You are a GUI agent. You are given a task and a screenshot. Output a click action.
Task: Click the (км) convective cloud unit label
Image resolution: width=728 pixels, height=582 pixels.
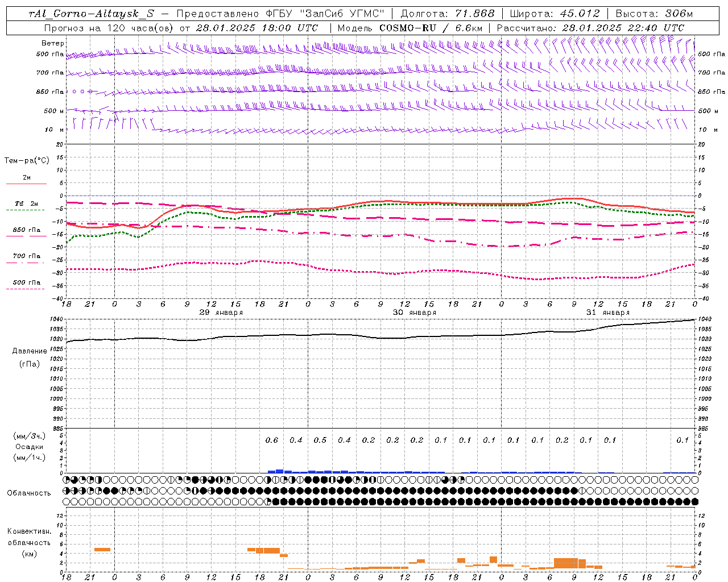click(29, 554)
